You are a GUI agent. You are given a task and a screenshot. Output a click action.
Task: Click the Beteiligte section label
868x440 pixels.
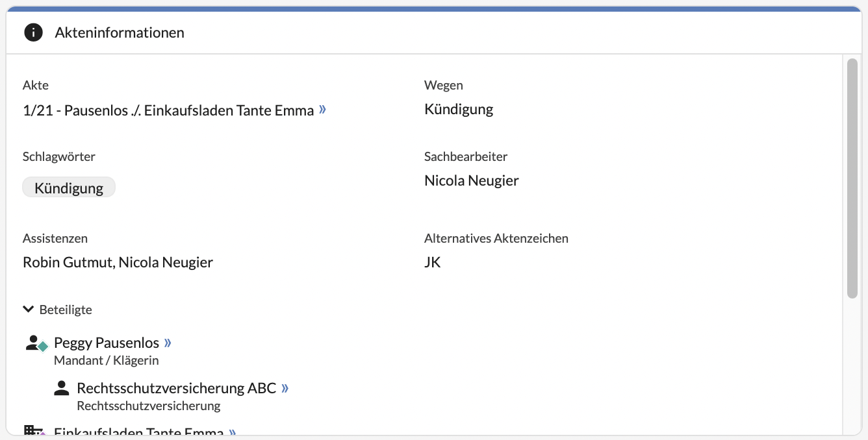pyautogui.click(x=66, y=310)
